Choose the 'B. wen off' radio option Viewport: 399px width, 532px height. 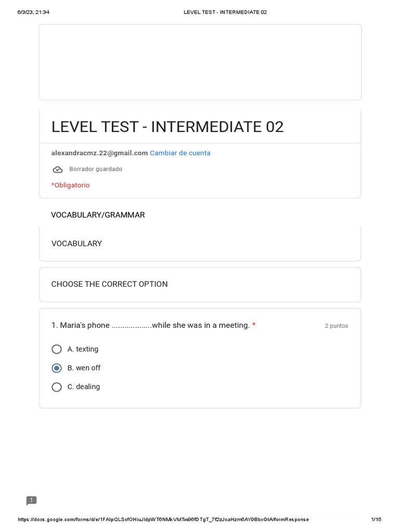57,368
